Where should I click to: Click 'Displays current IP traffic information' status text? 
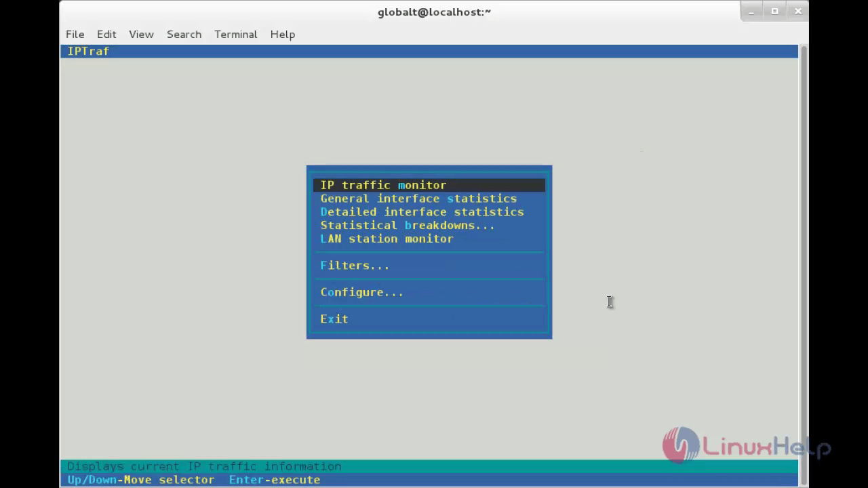[x=204, y=466]
